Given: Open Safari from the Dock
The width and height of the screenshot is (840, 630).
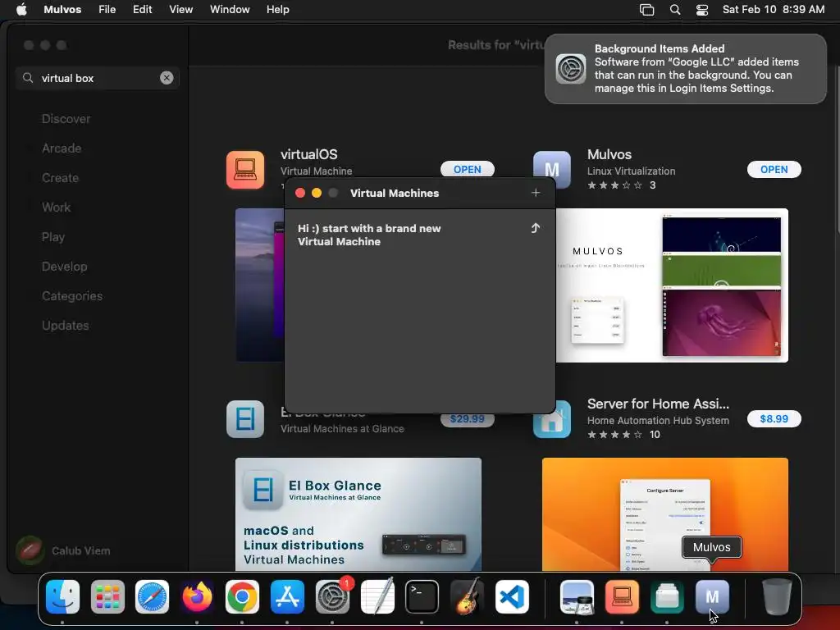Looking at the screenshot, I should click(152, 597).
